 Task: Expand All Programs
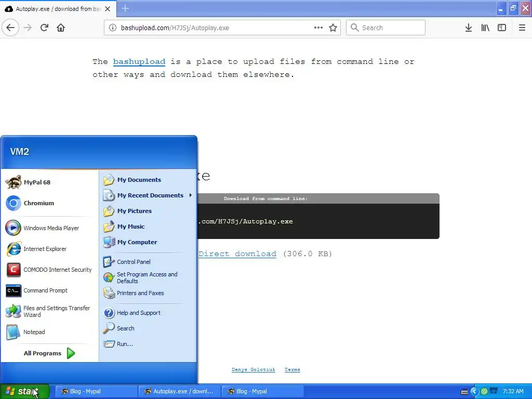pos(49,353)
